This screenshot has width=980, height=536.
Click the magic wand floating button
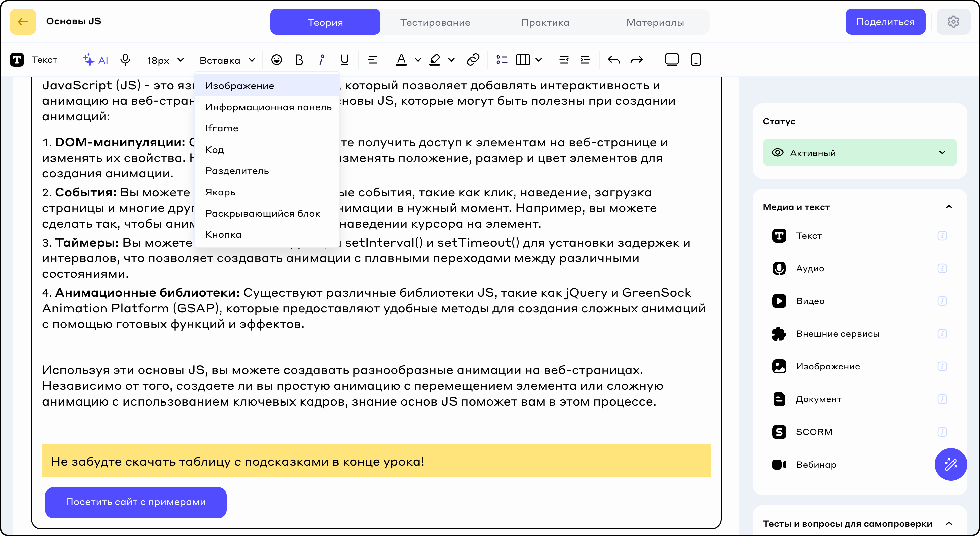[x=950, y=464]
